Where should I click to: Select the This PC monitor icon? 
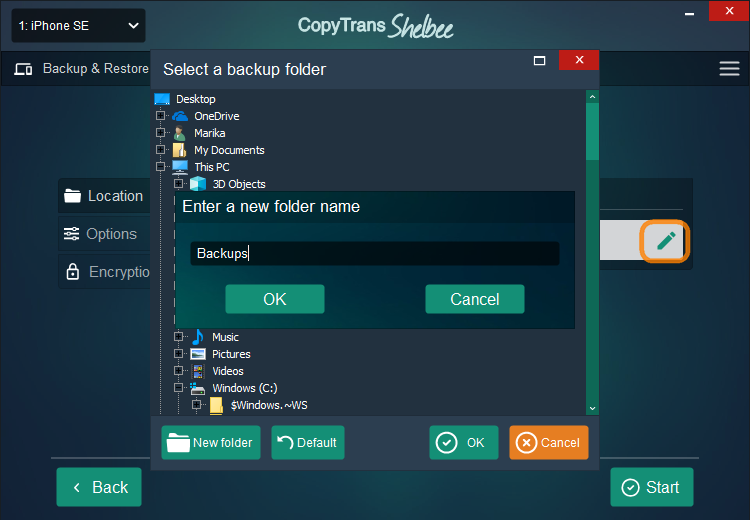point(180,166)
